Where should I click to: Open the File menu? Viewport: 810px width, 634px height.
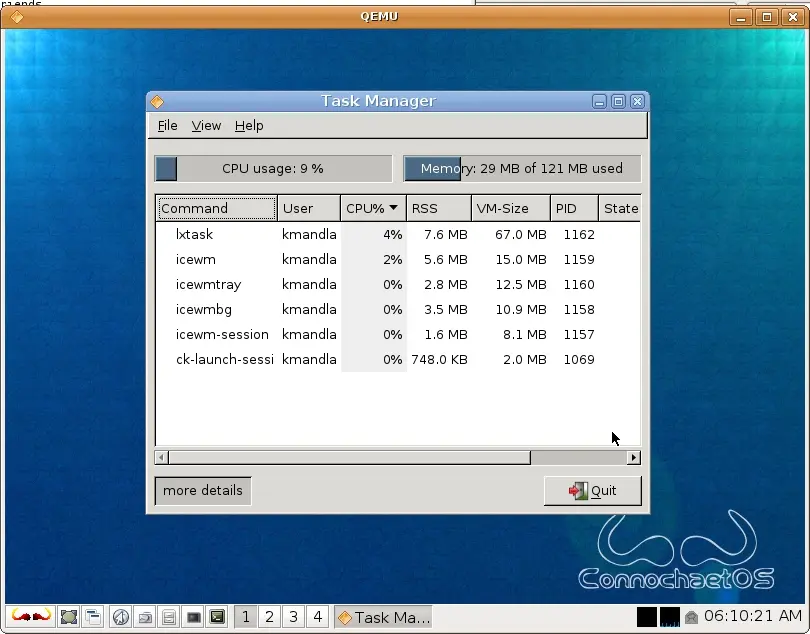(167, 126)
